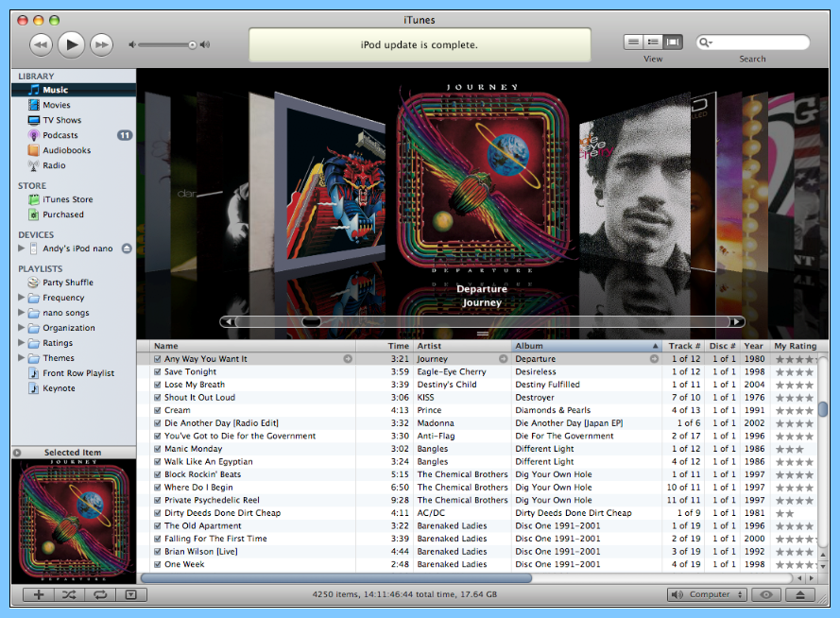The width and height of the screenshot is (840, 618).
Task: Show the visualizer eye button
Action: coord(765,594)
